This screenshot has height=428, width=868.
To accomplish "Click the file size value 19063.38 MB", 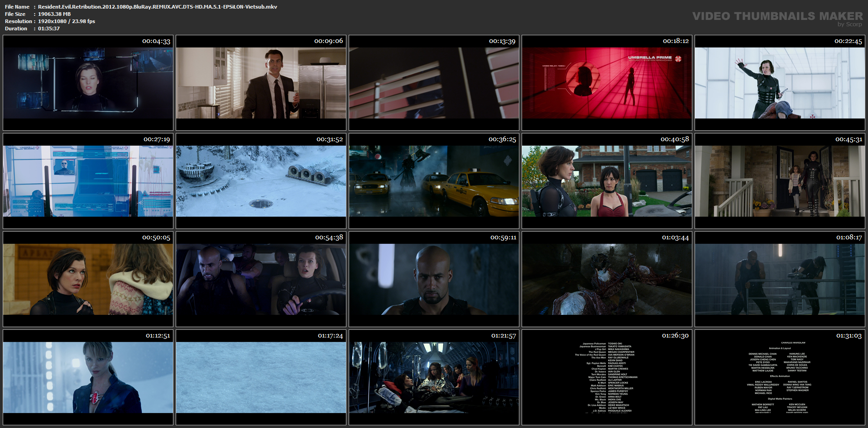I will click(x=54, y=14).
